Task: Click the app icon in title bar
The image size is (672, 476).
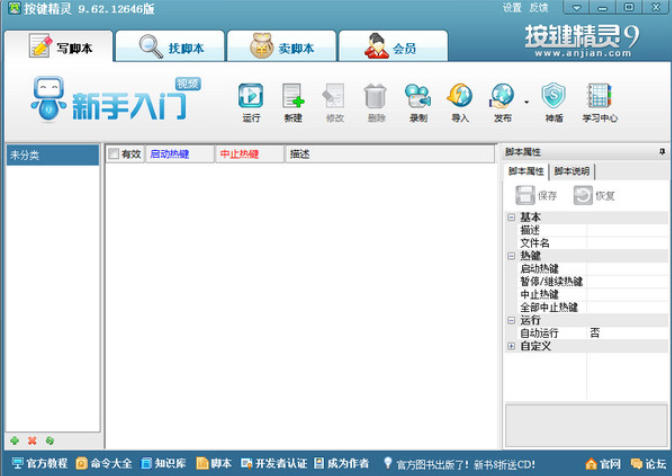Action: 14,8
